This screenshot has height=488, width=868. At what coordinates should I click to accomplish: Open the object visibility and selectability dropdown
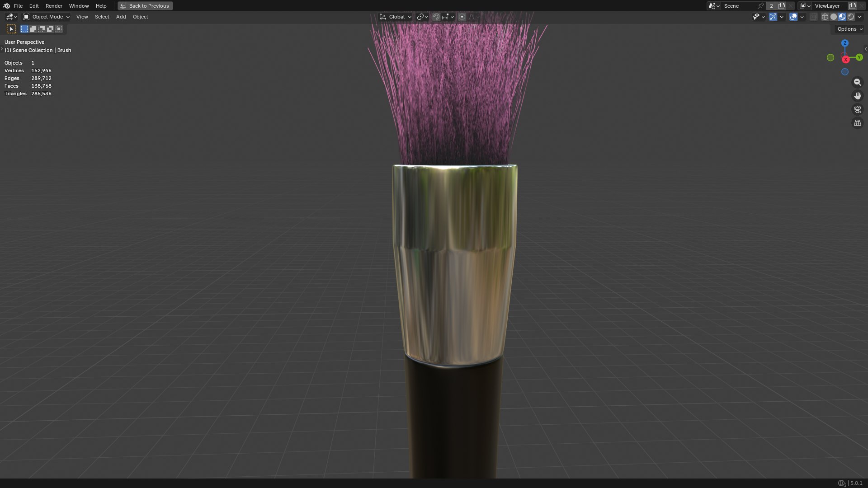(x=759, y=17)
